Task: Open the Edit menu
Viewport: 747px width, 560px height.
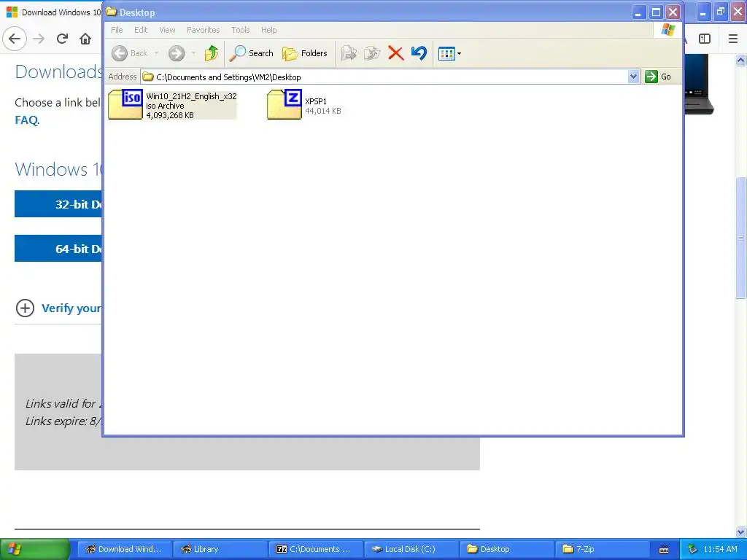Action: click(141, 30)
